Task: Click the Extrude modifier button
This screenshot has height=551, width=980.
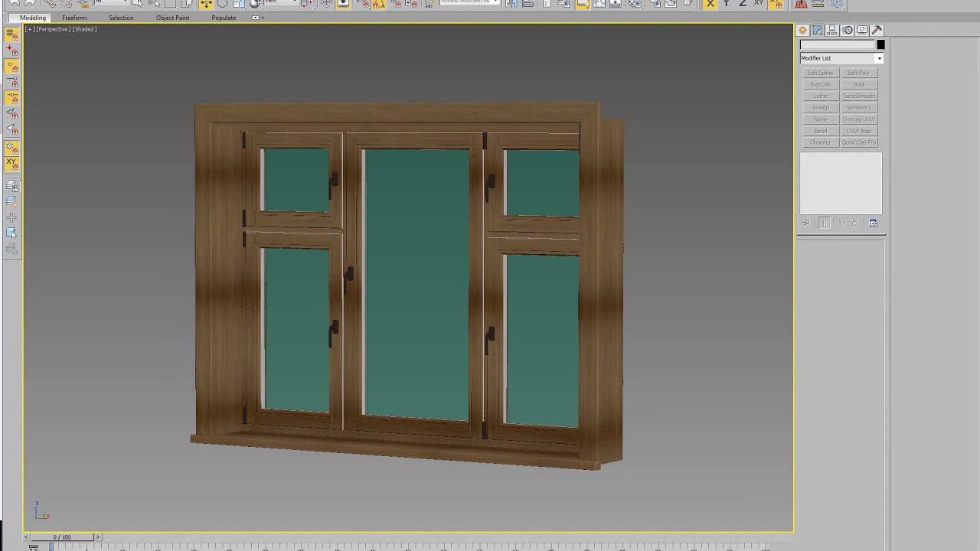Action: coord(821,84)
